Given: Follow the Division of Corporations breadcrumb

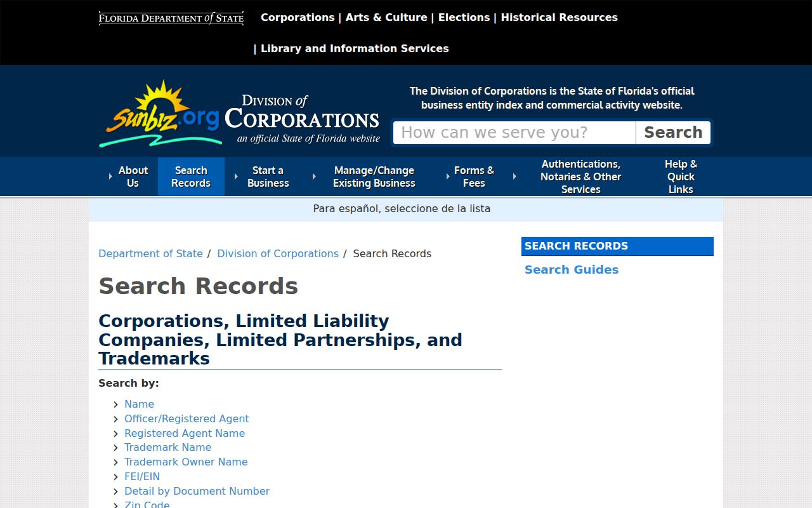Looking at the screenshot, I should point(278,253).
